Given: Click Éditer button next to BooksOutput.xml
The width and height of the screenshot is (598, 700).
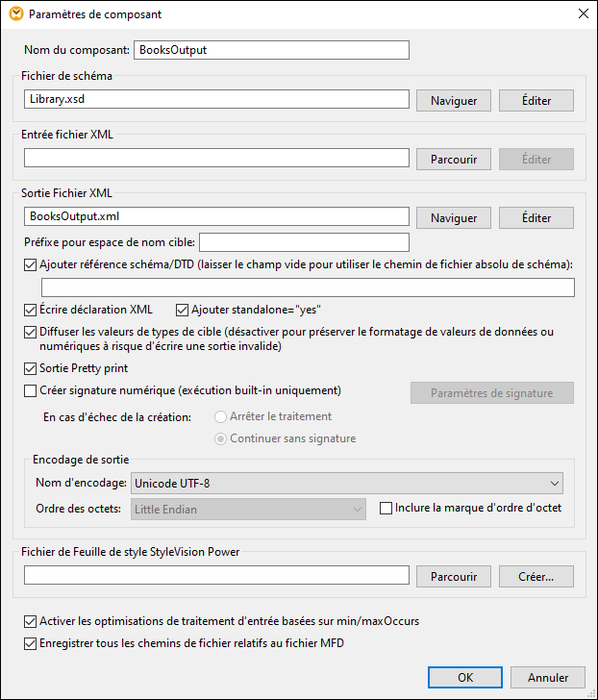Looking at the screenshot, I should (536, 218).
